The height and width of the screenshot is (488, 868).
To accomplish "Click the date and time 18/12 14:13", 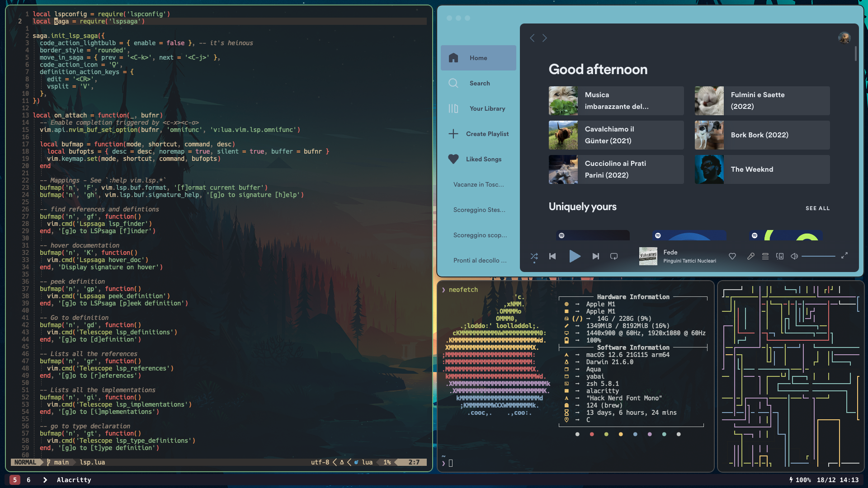I will coord(837,480).
